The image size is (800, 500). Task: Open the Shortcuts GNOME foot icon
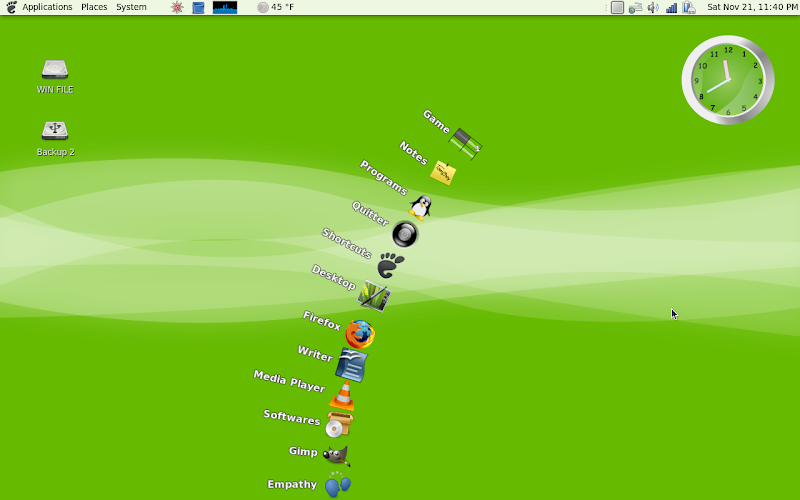click(x=391, y=265)
